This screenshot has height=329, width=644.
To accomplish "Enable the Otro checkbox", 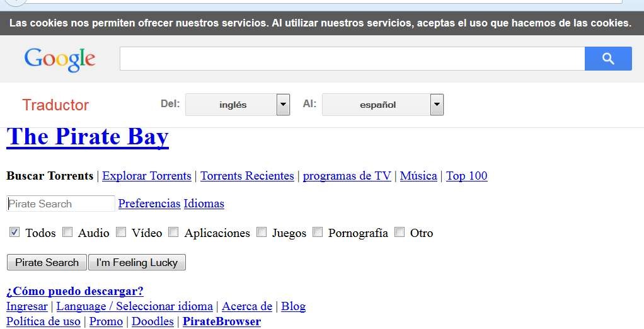I will 400,233.
